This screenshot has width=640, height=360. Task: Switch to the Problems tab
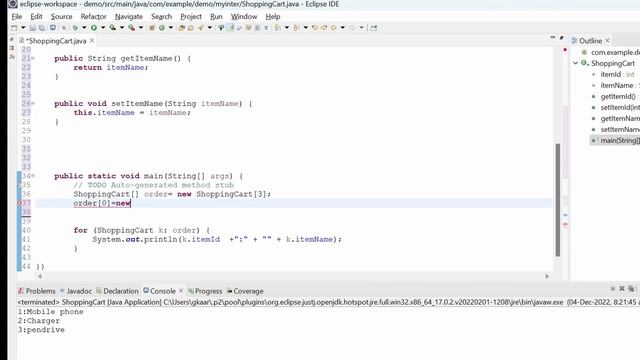pyautogui.click(x=36, y=291)
